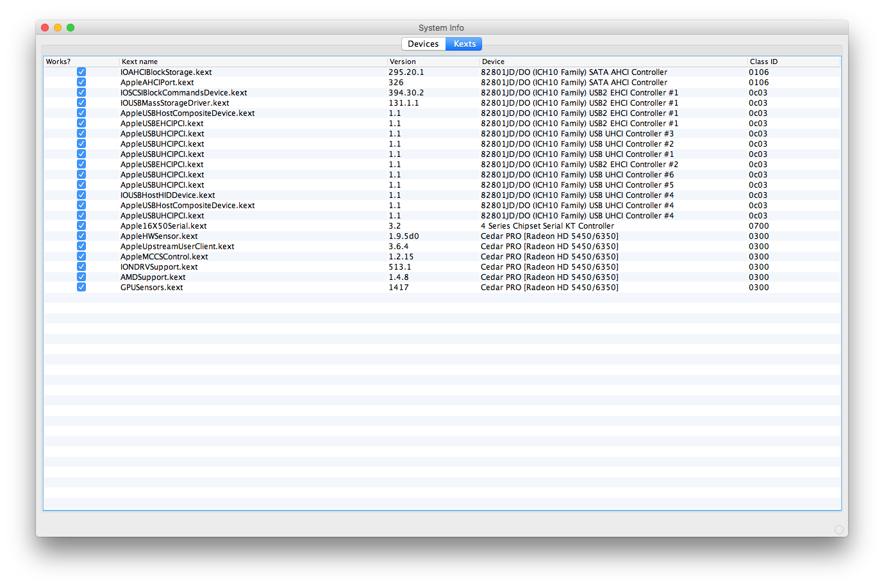This screenshot has width=884, height=588.
Task: Select version 394.30.2
Action: (x=406, y=93)
